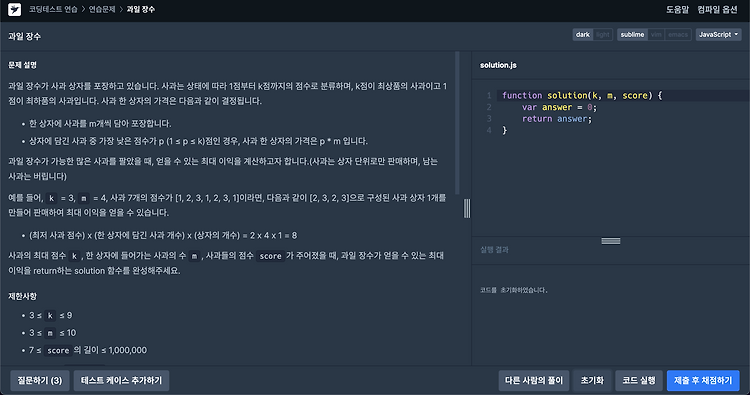Click the 제한사항 heading
The height and width of the screenshot is (395, 750).
point(22,296)
